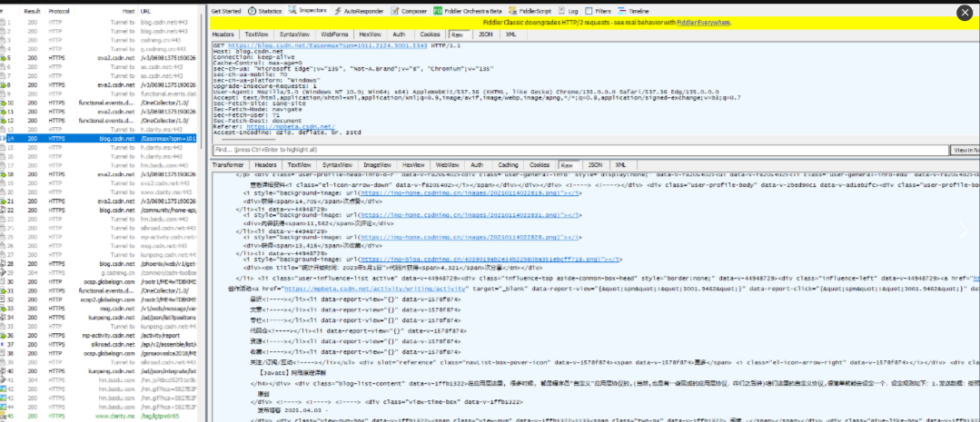Select the response TextView tab
980x422 pixels.
tap(300, 165)
